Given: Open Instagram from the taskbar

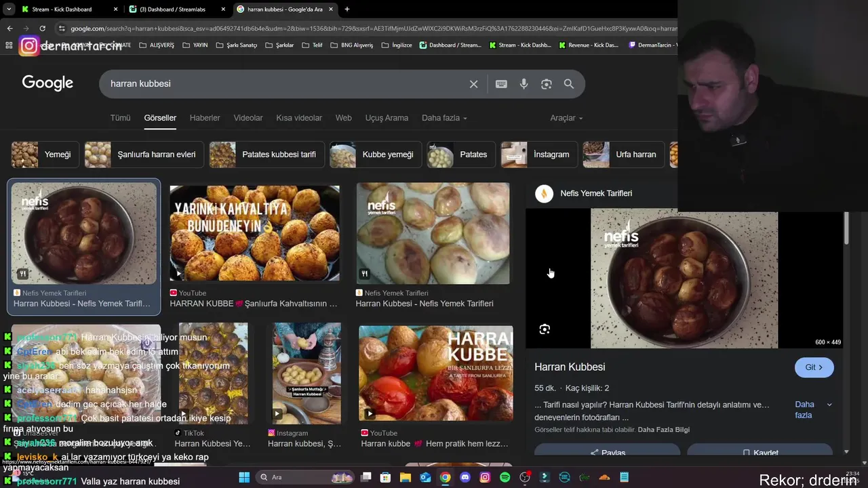Looking at the screenshot, I should pos(485,477).
